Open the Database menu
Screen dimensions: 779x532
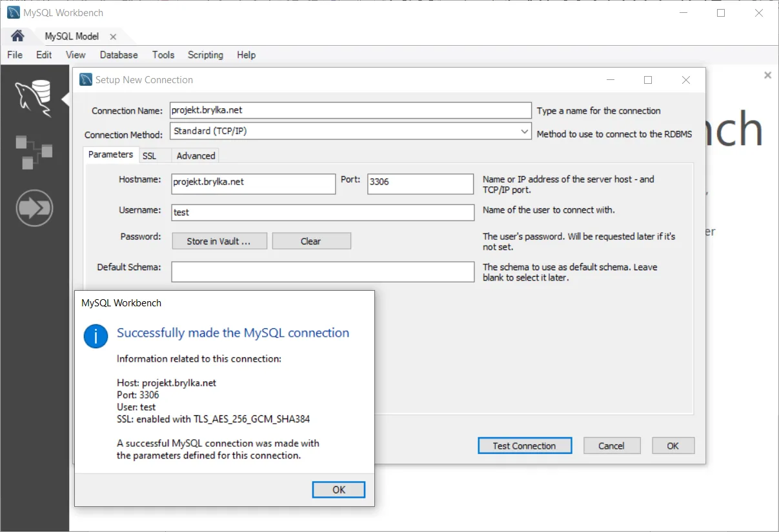coord(119,55)
